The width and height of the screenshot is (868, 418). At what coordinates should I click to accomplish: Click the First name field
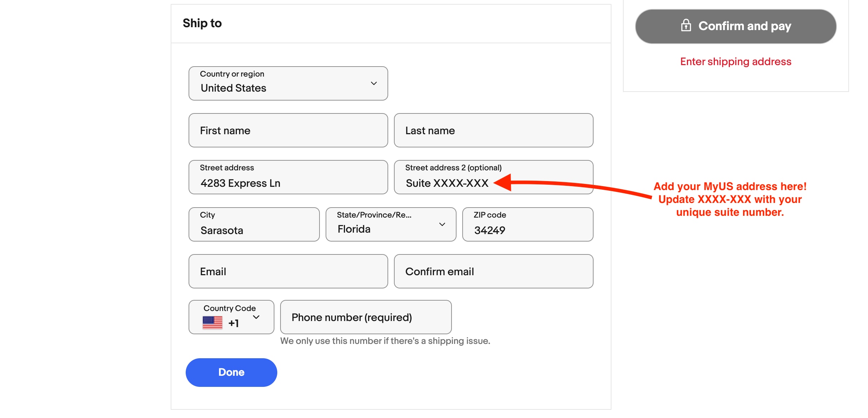tap(288, 130)
